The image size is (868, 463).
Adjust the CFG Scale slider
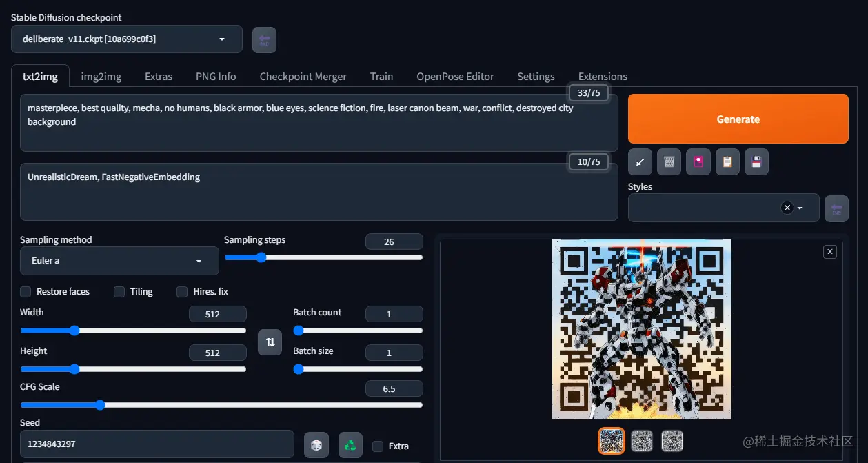221,405
